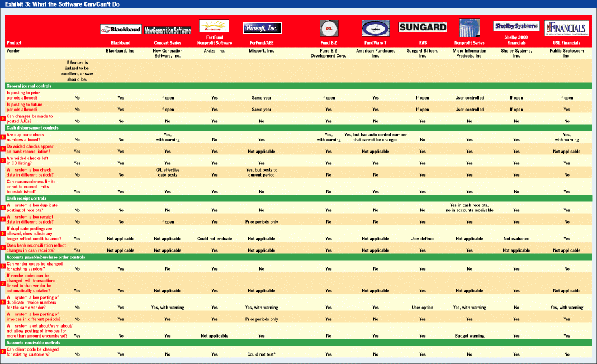
Task: Click the Micro Information Products building logo
Action: pyautogui.click(x=469, y=27)
